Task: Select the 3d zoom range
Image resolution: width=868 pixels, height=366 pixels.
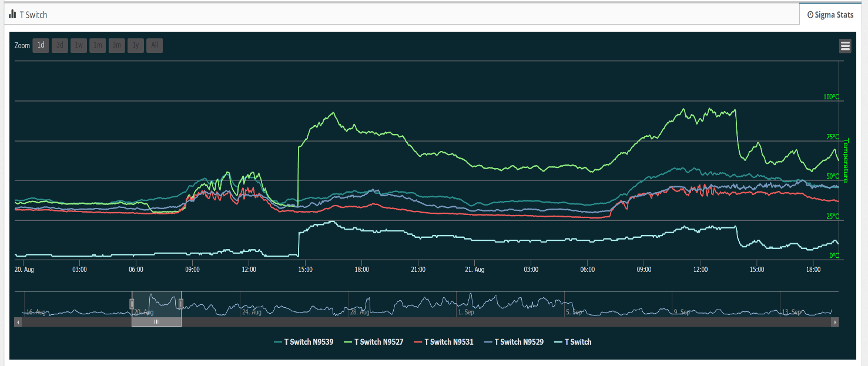Action: [x=59, y=45]
